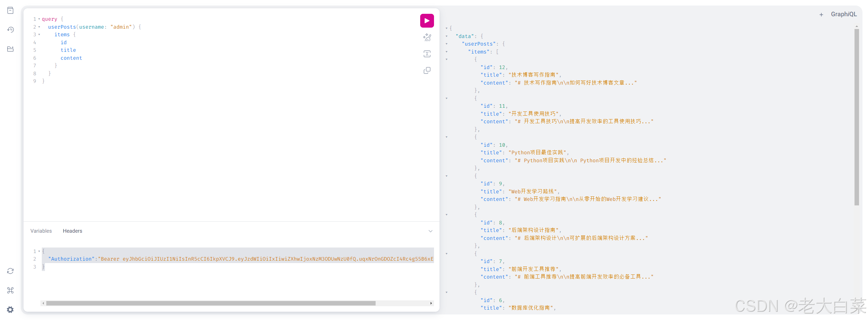Click the "id" field on query line 4

click(64, 42)
